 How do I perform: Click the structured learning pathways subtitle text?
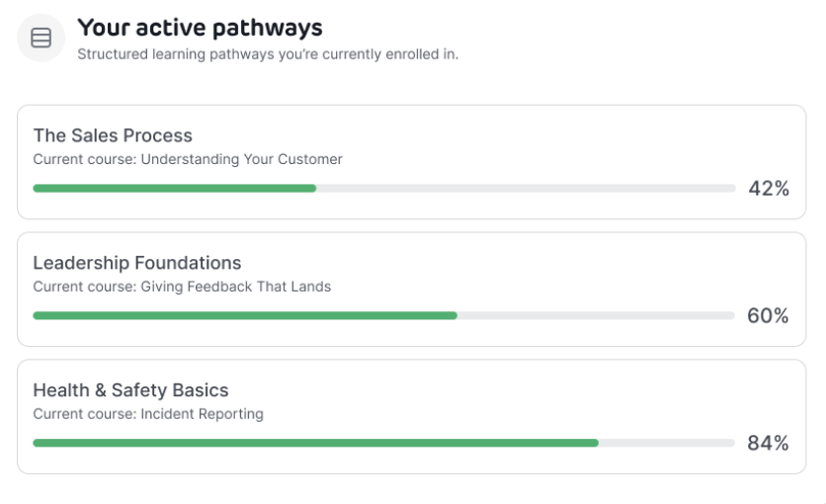[x=268, y=54]
